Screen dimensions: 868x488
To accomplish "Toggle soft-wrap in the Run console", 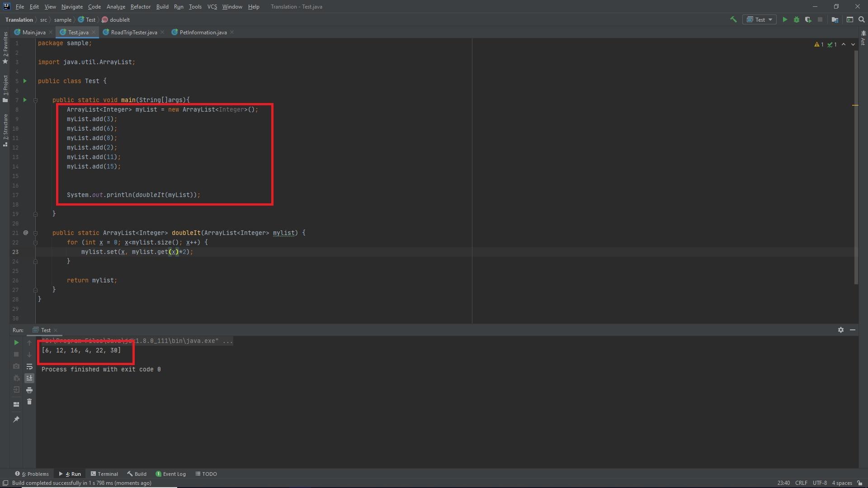I will (29, 366).
